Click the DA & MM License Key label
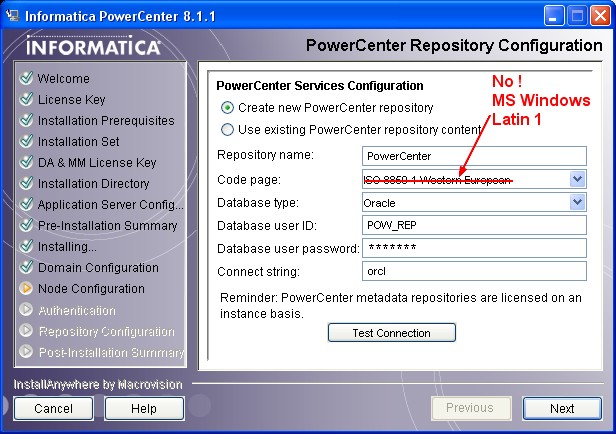Image resolution: width=616 pixels, height=434 pixels. (97, 162)
